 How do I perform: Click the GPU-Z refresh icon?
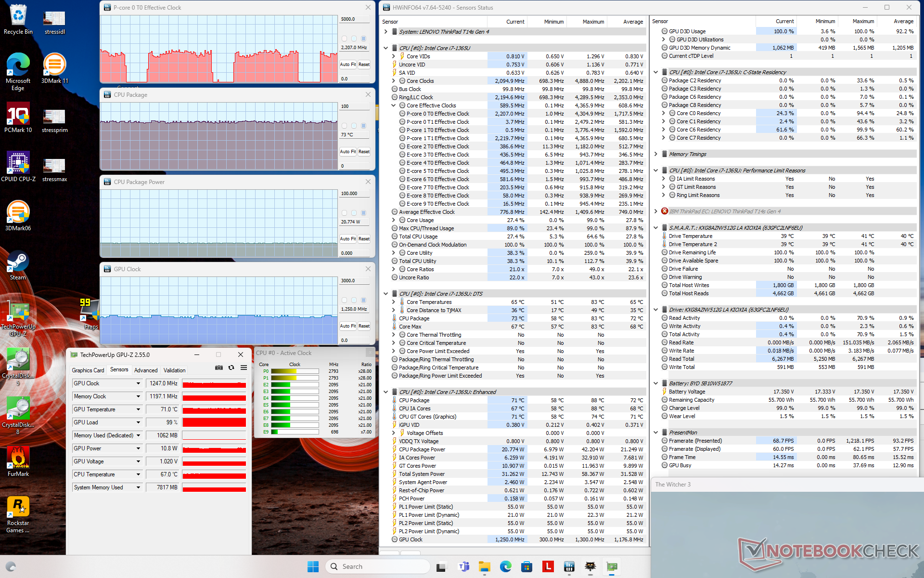coord(231,368)
